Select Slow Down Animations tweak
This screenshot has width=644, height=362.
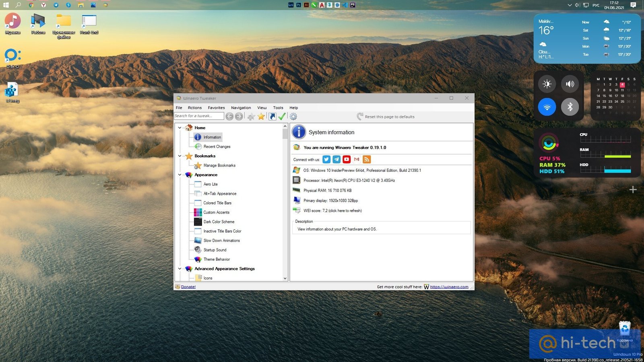point(222,241)
